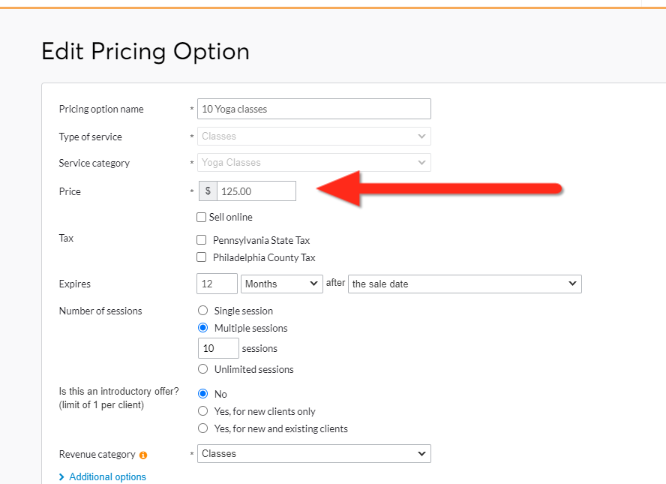Screen dimensions: 666x484
Task: Select the Multiple sessions option
Action: pyautogui.click(x=203, y=328)
